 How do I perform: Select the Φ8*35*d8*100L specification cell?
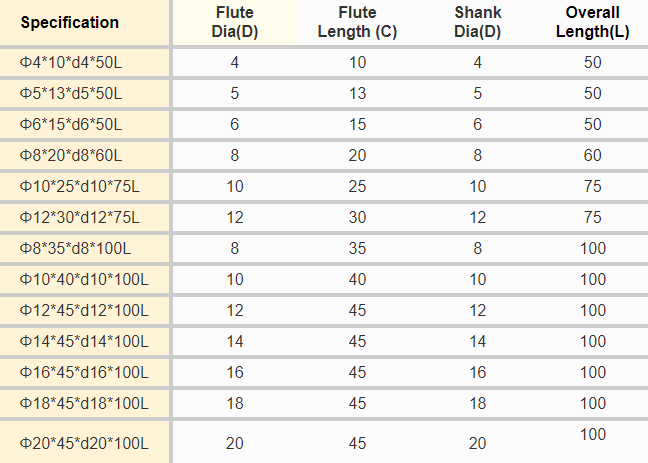(75, 249)
